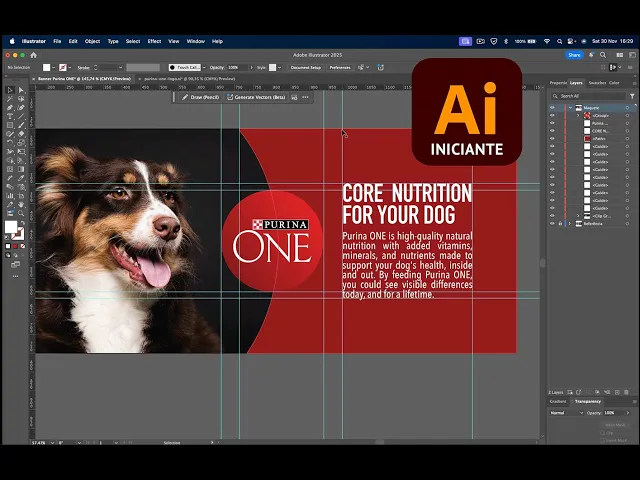Open the Window menu

click(x=196, y=41)
